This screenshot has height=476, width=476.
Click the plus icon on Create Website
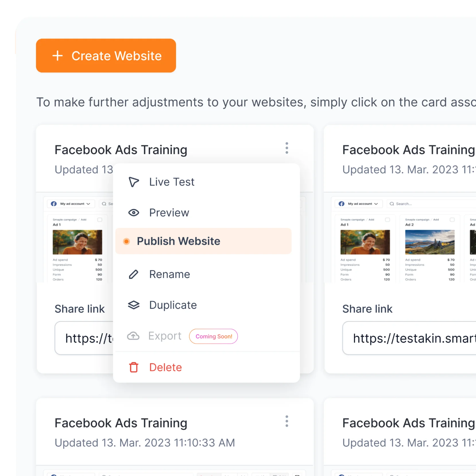point(57,56)
